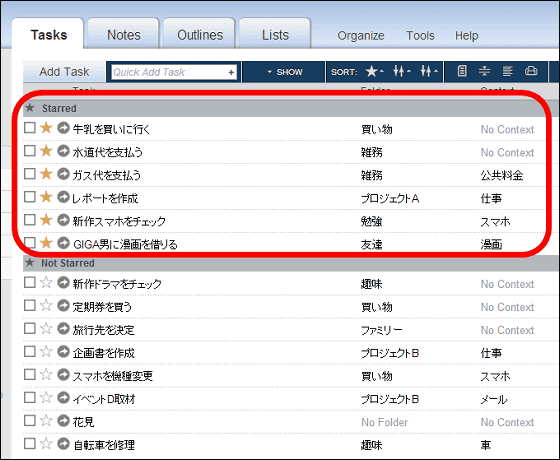Check off イベントD取材 task
The width and height of the screenshot is (560, 460).
[30, 397]
